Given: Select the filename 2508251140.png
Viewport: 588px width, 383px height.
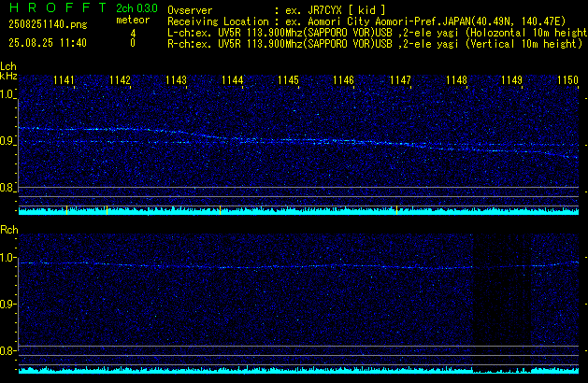Looking at the screenshot, I should [x=48, y=24].
